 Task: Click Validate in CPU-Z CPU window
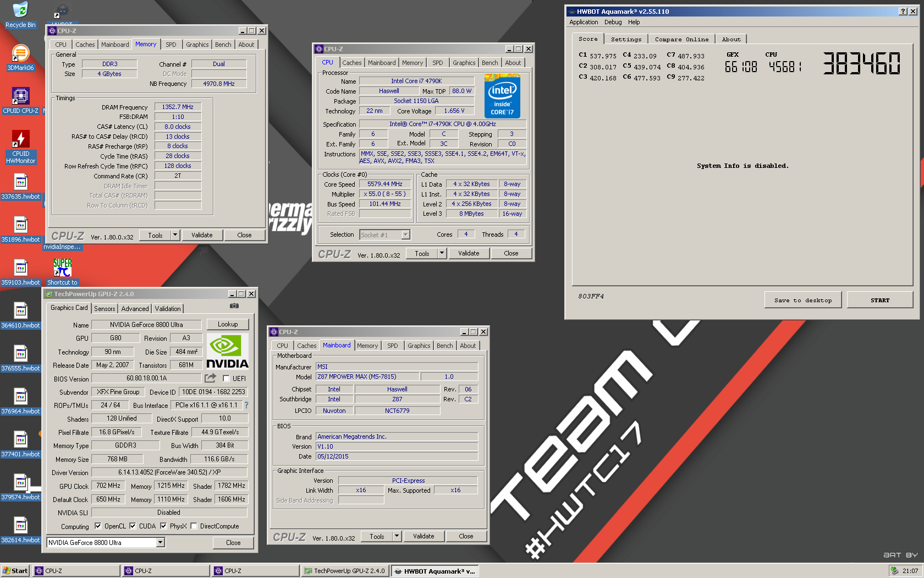pyautogui.click(x=469, y=253)
